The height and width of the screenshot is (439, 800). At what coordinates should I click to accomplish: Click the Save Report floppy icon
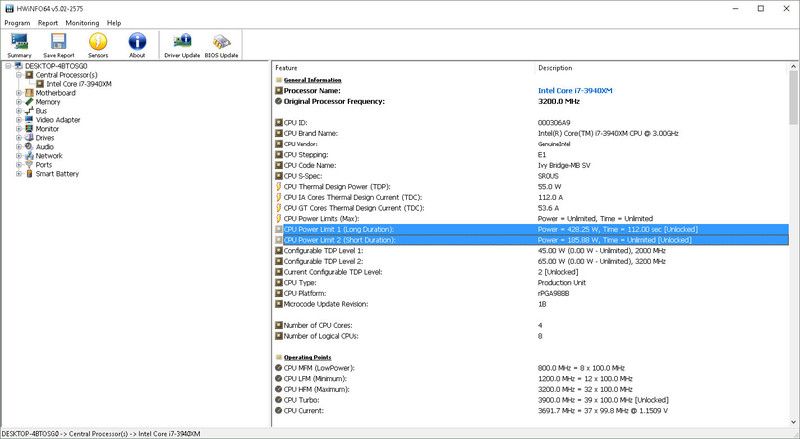pos(59,45)
